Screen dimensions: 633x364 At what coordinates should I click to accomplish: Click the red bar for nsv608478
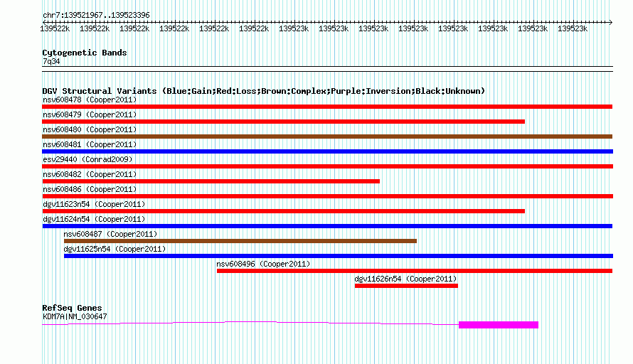click(x=327, y=107)
